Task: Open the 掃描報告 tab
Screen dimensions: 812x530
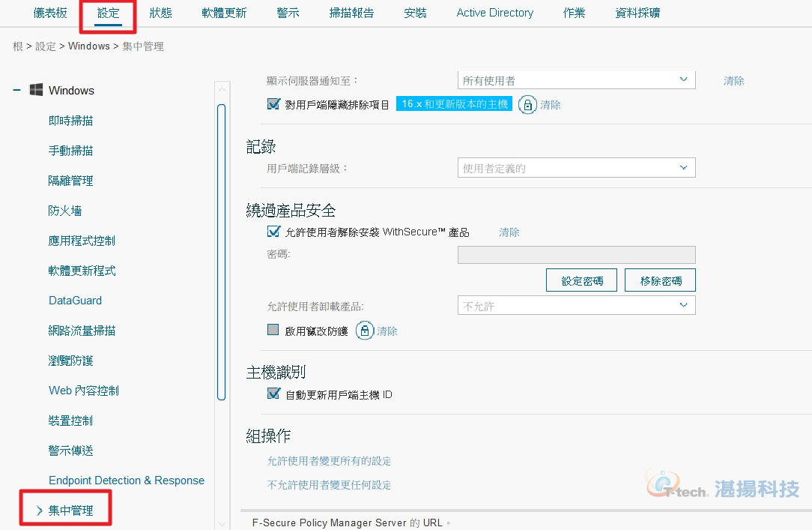Action: (351, 13)
